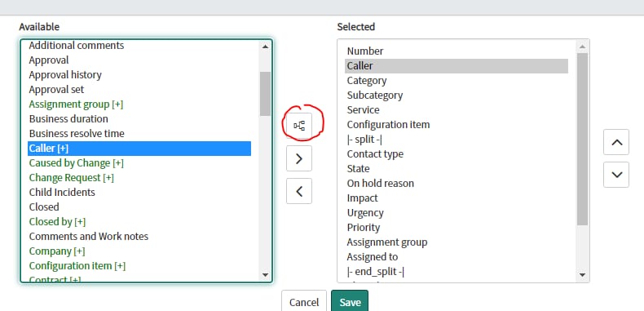Click the Available list scrollbar thumb
644x311 pixels.
point(265,94)
